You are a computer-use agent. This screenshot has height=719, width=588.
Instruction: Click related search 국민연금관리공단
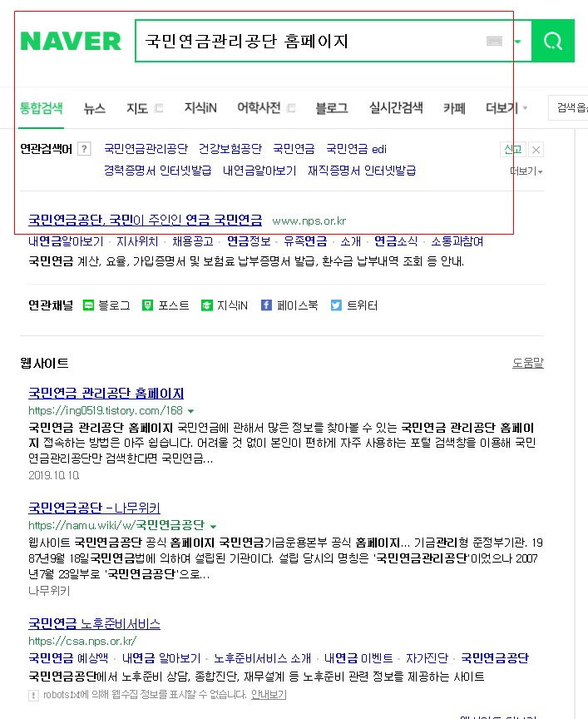point(146,149)
